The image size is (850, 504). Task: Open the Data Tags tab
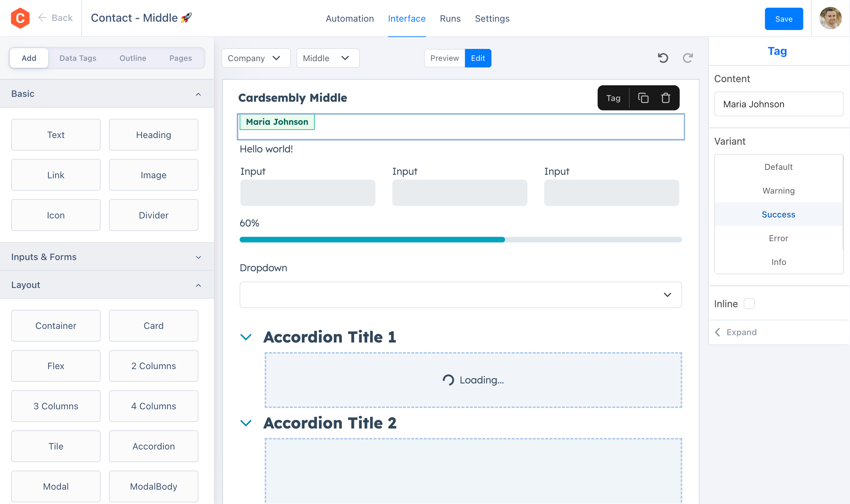[x=78, y=58]
